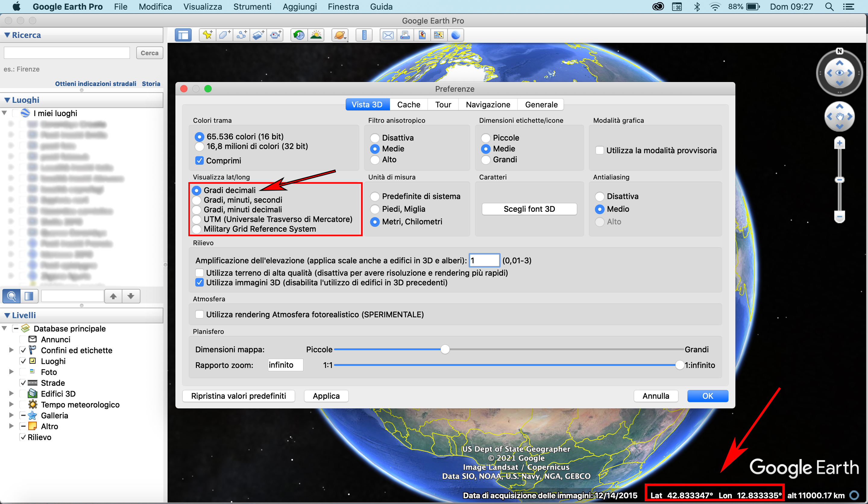Click the Add Polygon toolbar icon
This screenshot has width=868, height=504.
click(x=225, y=35)
